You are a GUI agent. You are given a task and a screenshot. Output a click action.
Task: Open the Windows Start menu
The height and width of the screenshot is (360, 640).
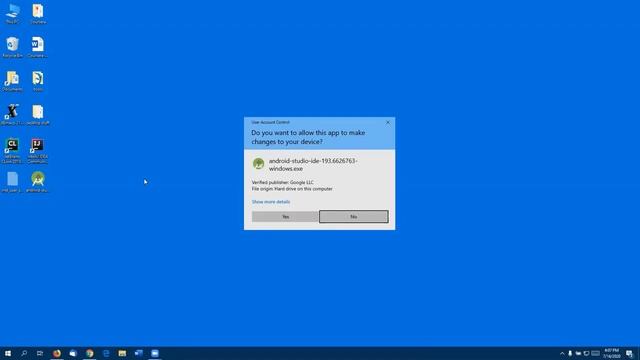[8, 353]
